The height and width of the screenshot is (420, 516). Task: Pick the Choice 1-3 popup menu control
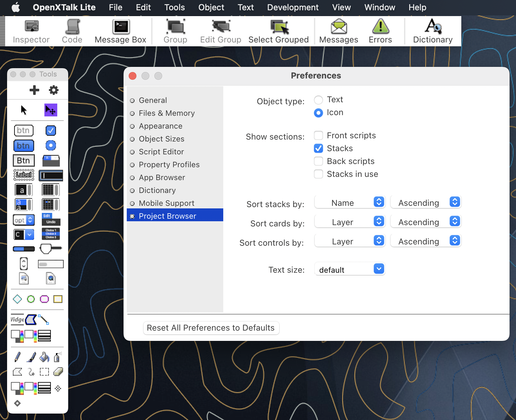[51, 234]
